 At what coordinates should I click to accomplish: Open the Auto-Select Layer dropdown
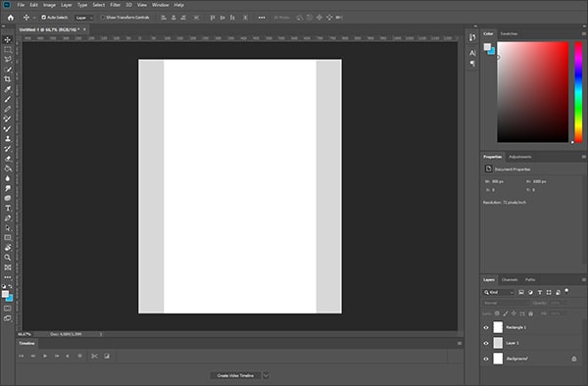(x=84, y=18)
